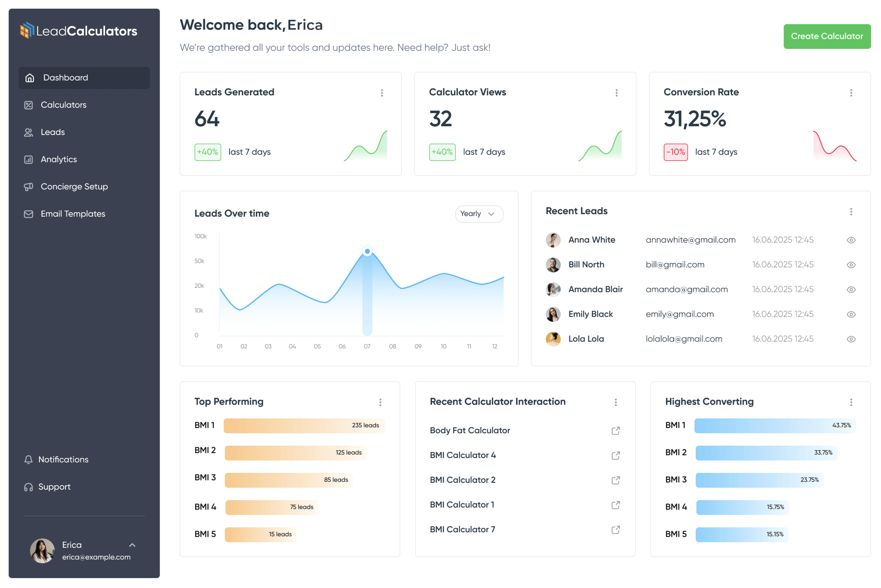Open BMI Calculator 7 external link icon
This screenshot has width=881, height=588.
click(x=615, y=530)
